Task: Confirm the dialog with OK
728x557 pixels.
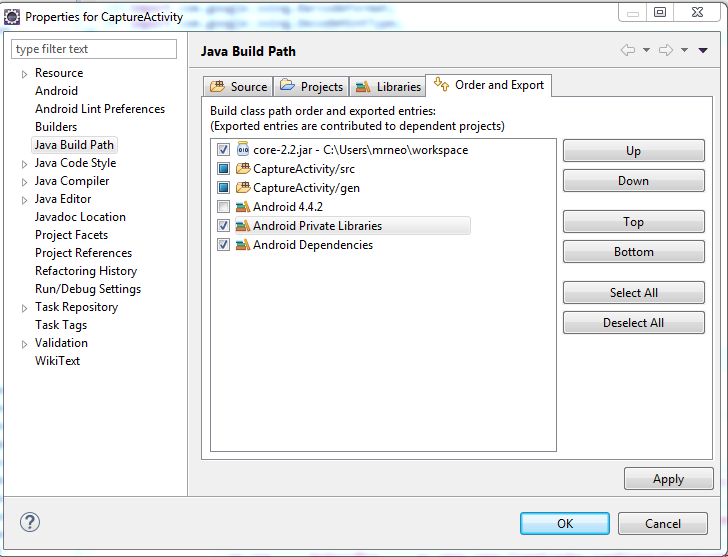Action: point(565,524)
